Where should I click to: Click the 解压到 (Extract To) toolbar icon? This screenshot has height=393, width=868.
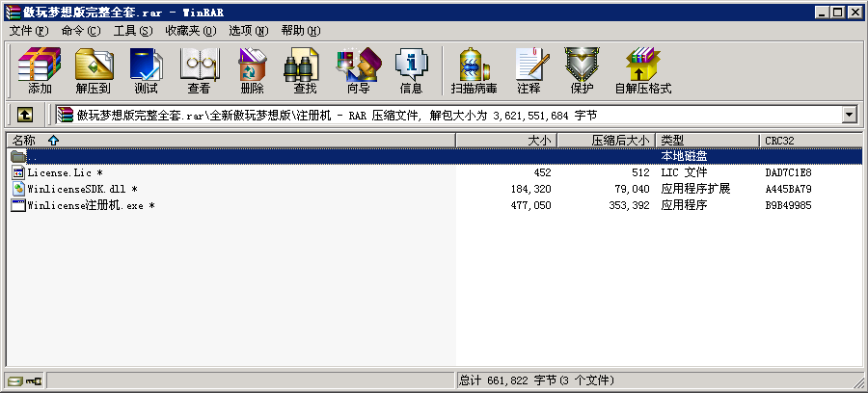94,70
